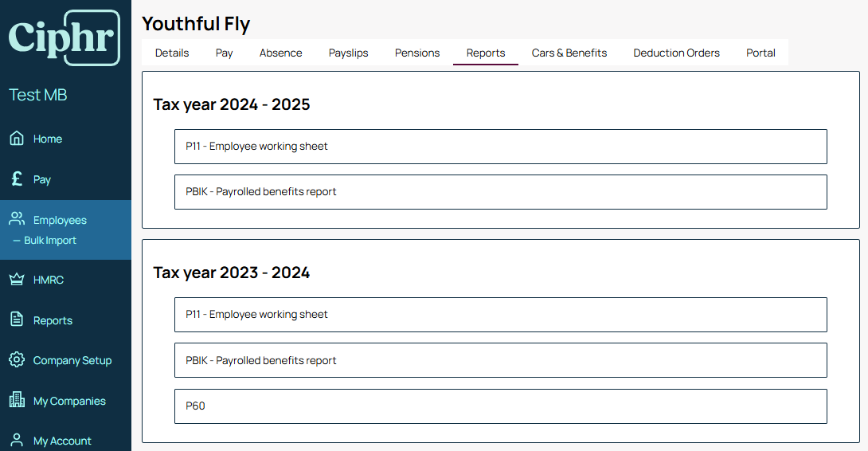Switch to the Payslips tab
The width and height of the screenshot is (868, 451).
[x=348, y=53]
